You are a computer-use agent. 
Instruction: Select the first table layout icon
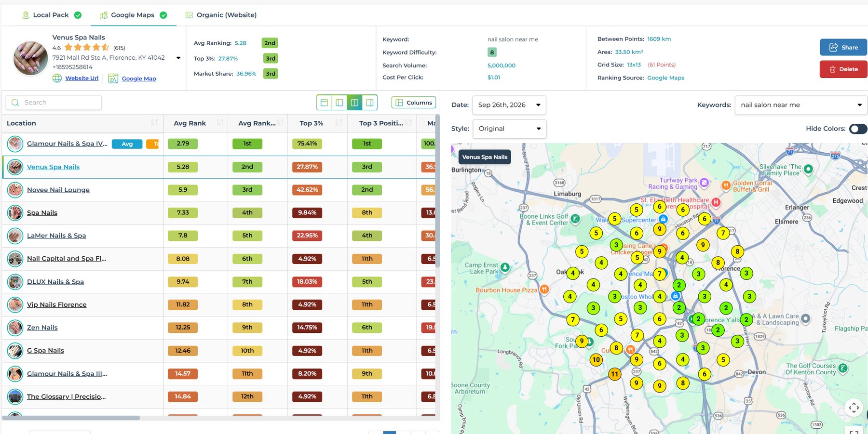pyautogui.click(x=324, y=103)
